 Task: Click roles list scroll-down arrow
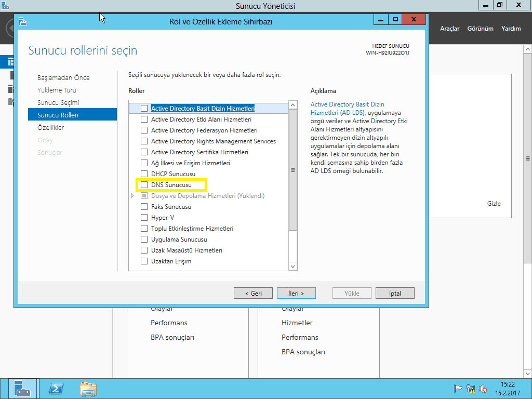293,267
